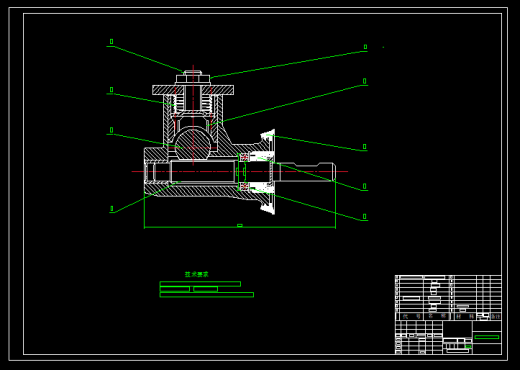The width and height of the screenshot is (520, 370).
Task: Pick the overall length dimension value below the assembly
Action: [240, 226]
